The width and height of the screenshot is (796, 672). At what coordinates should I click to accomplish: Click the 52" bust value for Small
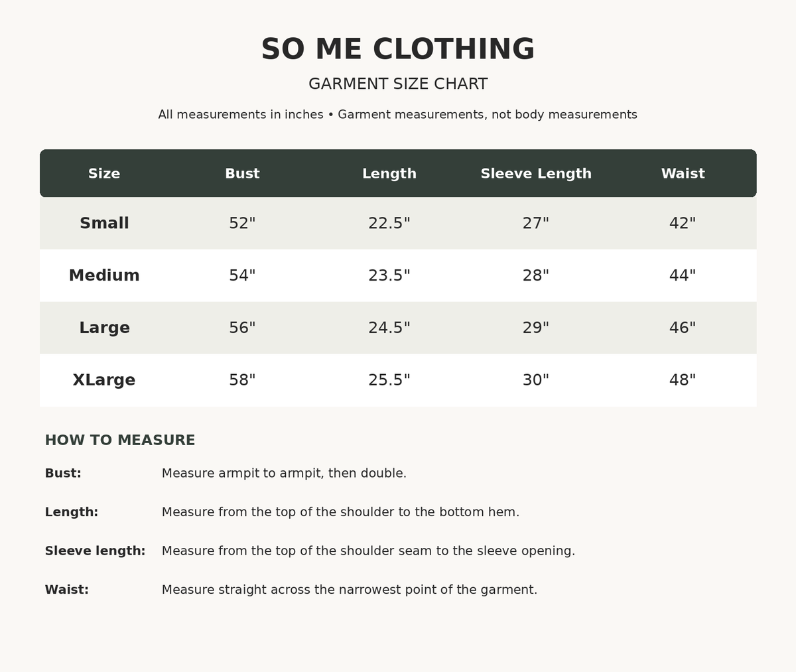point(242,224)
